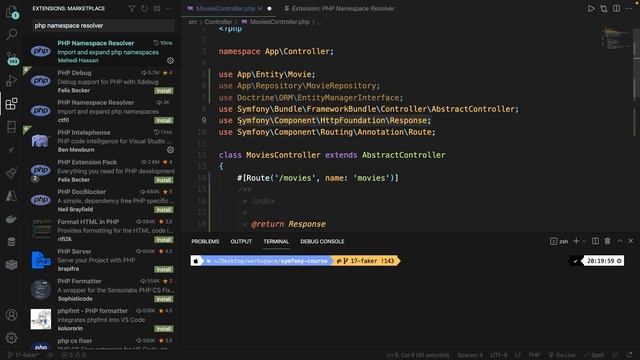Open the Run and Debug view

click(x=11, y=80)
